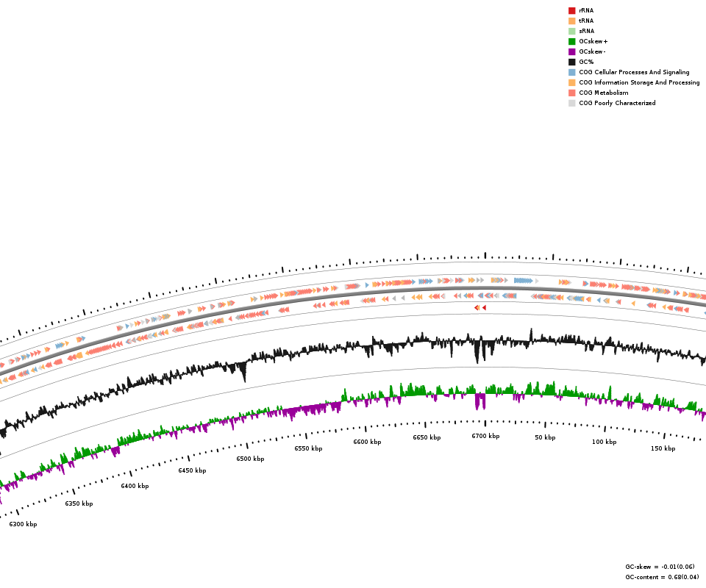Viewport: 706px width, 588px height.
Task: Click the 50 kbp scale label
Action: point(545,437)
